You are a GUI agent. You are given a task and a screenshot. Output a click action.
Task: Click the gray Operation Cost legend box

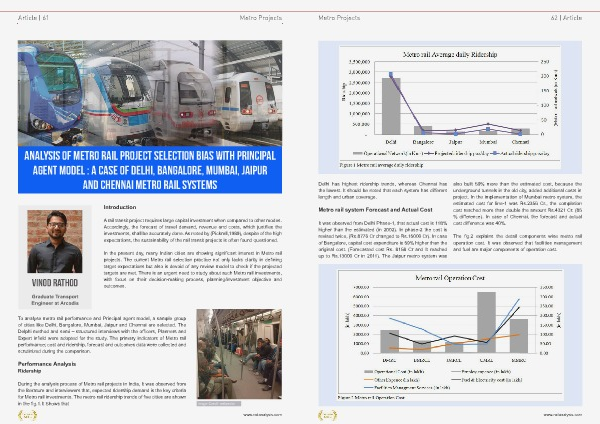368,372
